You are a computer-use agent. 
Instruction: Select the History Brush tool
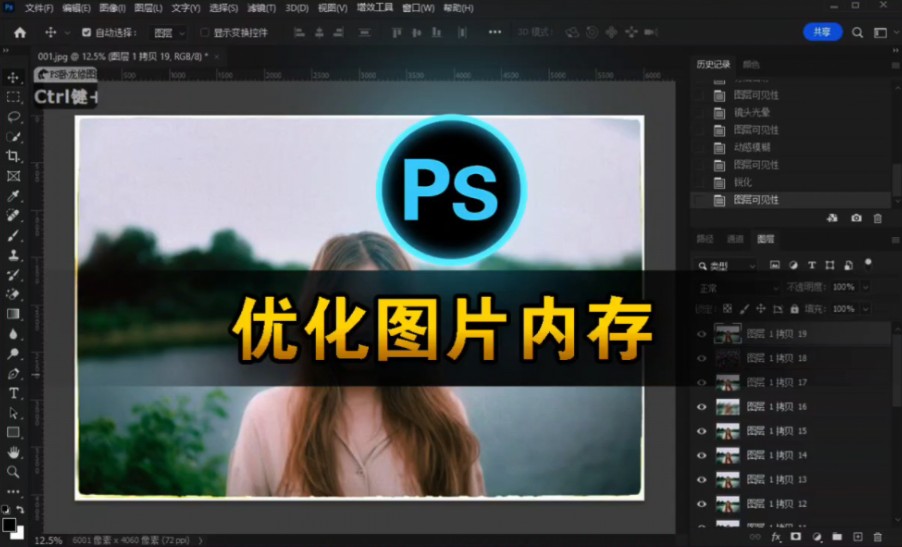[x=13, y=274]
